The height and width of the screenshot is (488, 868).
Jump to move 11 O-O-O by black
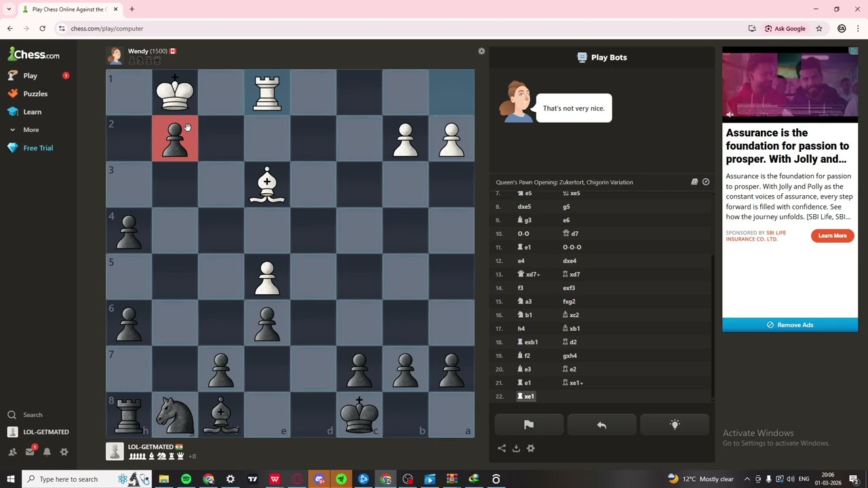click(x=572, y=247)
